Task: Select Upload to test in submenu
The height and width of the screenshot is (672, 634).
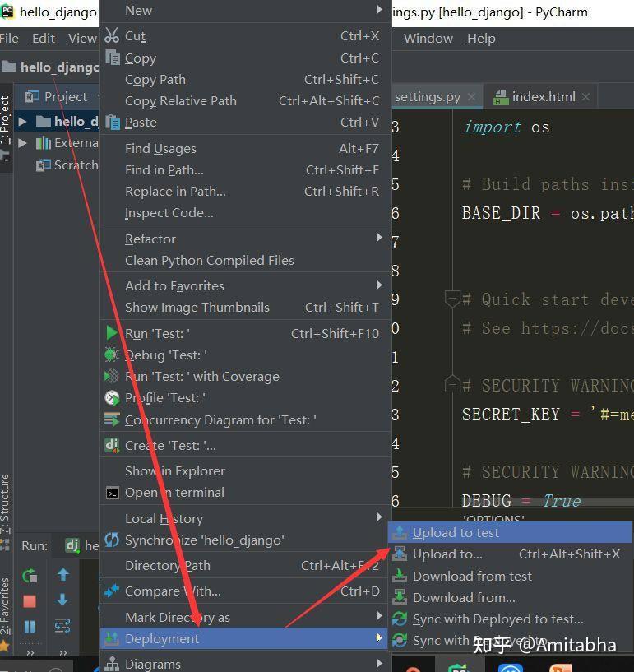Action: pos(510,532)
